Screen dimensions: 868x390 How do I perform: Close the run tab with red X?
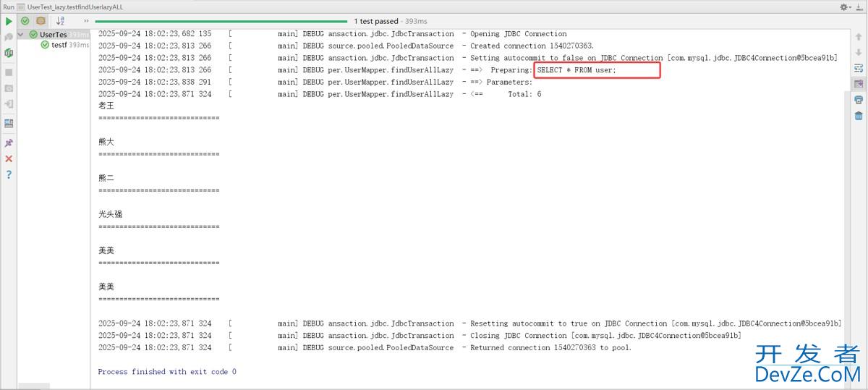coord(9,158)
